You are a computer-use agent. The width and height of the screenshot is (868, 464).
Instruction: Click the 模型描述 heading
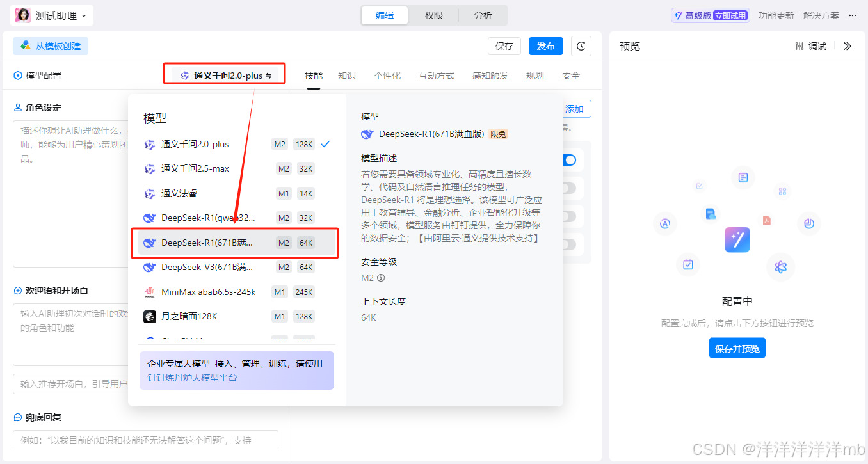[x=379, y=158]
